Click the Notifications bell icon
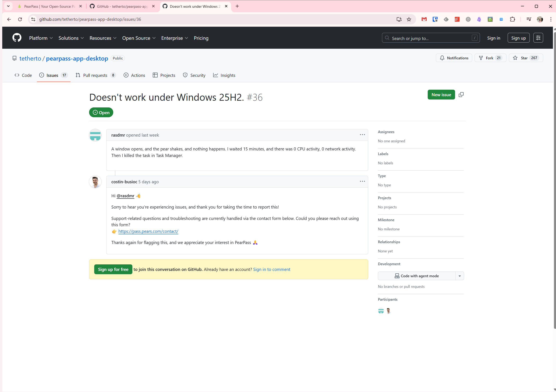556x392 pixels. [442, 58]
